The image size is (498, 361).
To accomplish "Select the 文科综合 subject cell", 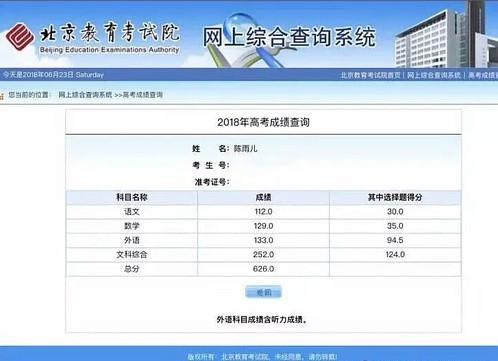I will pos(132,255).
